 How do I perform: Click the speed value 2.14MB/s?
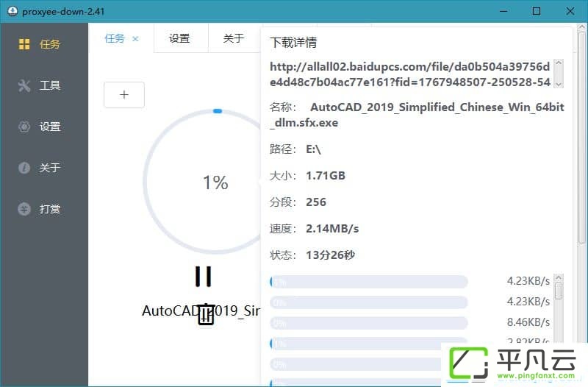click(332, 229)
